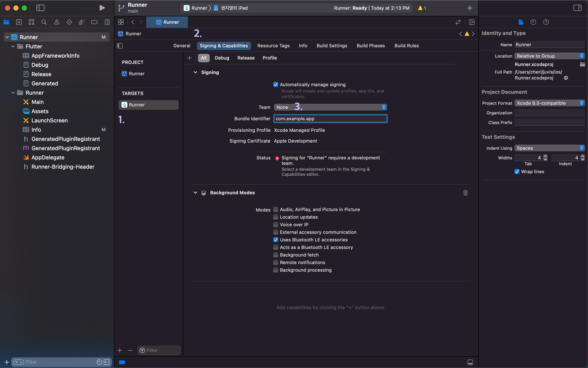Collapse the Flutter folder group

[x=13, y=46]
